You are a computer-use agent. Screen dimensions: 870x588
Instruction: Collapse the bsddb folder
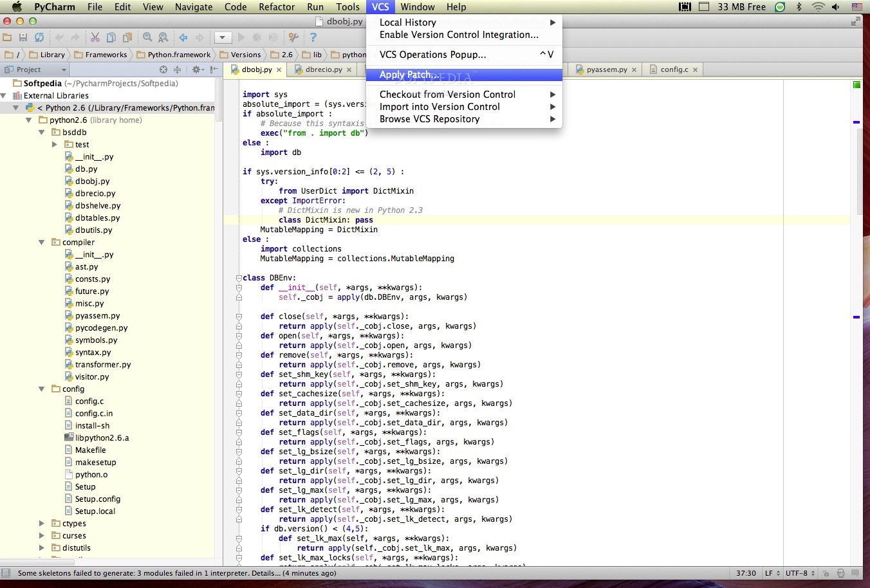coord(42,132)
